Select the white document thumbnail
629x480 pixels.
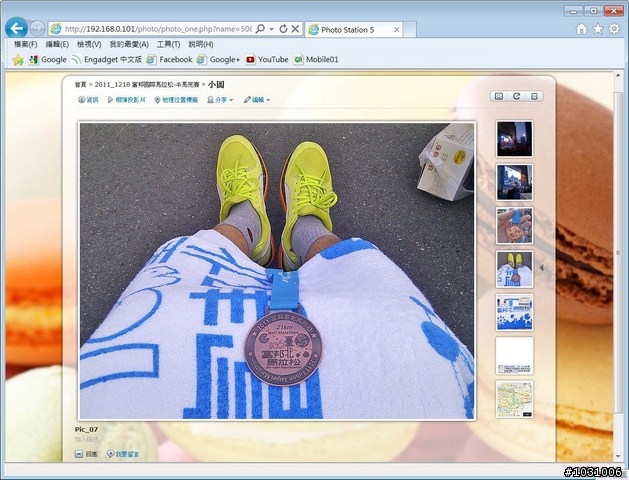(x=514, y=356)
